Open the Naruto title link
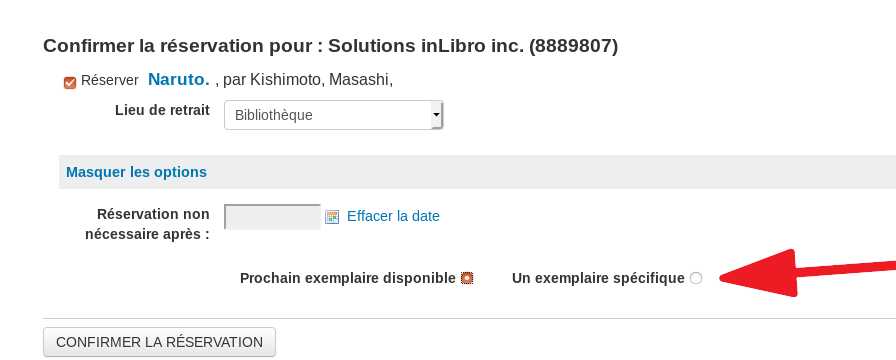896x360 pixels. click(x=179, y=79)
